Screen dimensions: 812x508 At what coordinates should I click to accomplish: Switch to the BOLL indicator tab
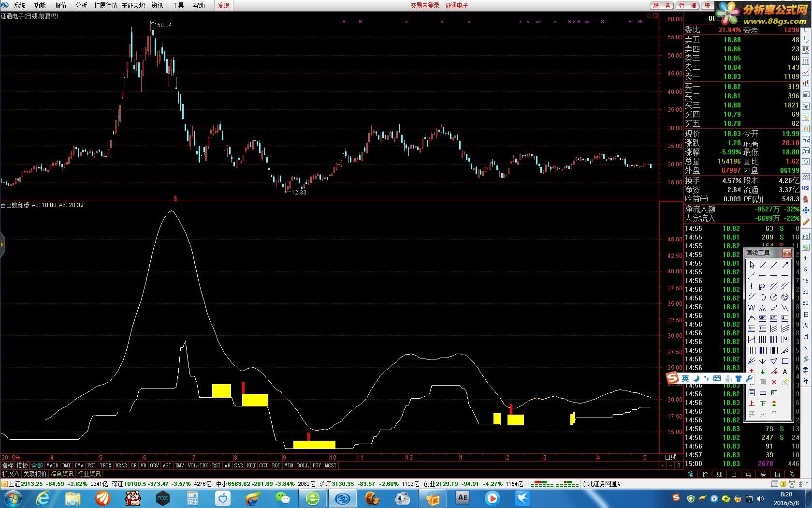coord(303,465)
